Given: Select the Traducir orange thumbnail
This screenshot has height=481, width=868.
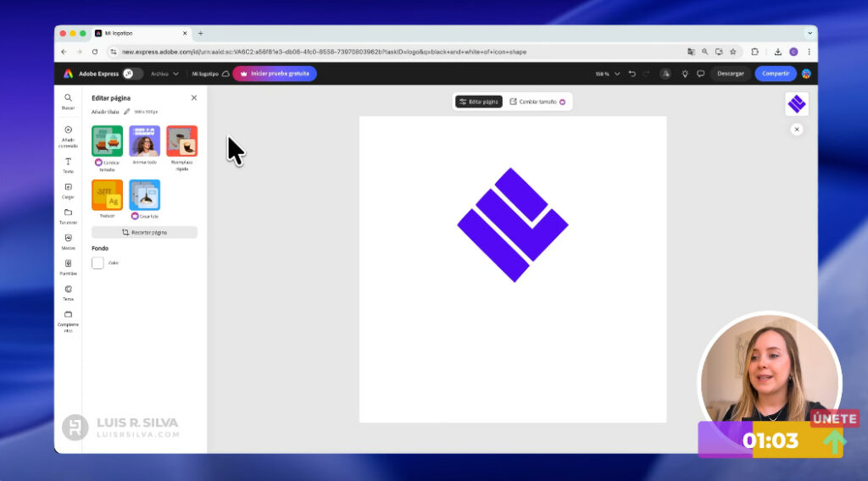Looking at the screenshot, I should pyautogui.click(x=108, y=195).
